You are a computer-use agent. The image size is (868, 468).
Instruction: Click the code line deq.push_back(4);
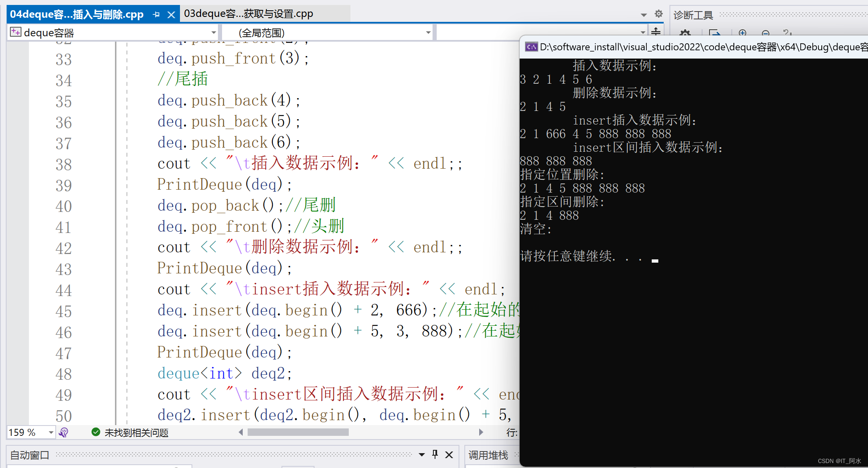coord(229,100)
